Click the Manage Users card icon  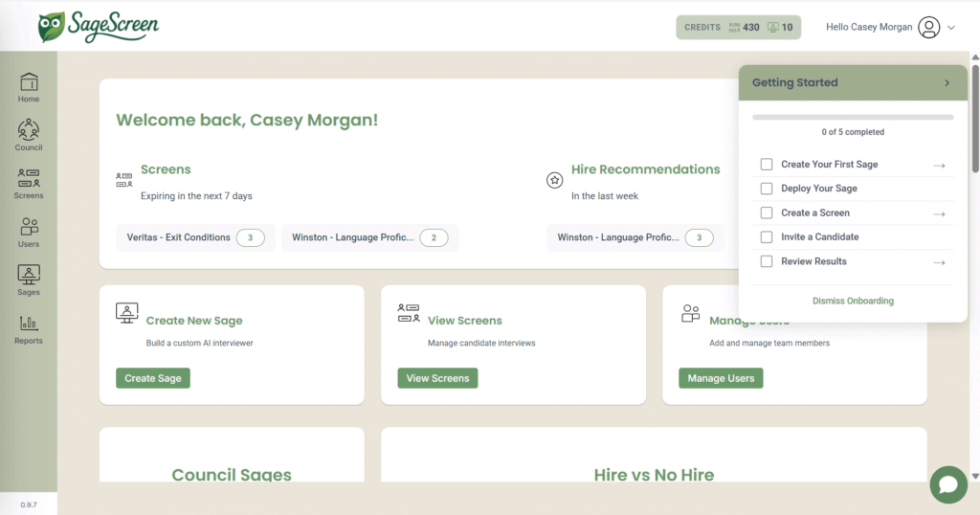click(691, 313)
